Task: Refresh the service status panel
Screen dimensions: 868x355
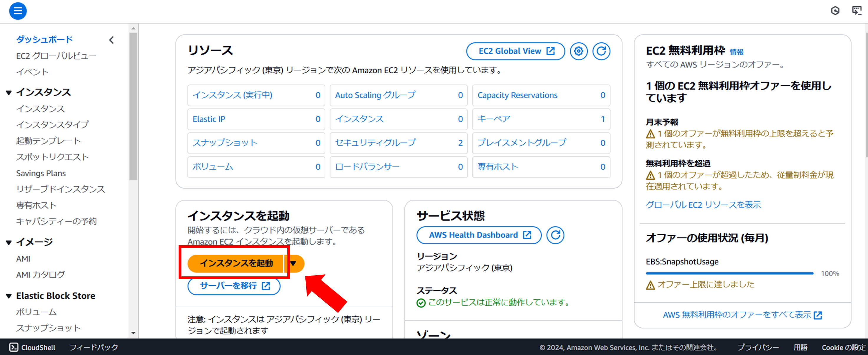Action: (555, 235)
